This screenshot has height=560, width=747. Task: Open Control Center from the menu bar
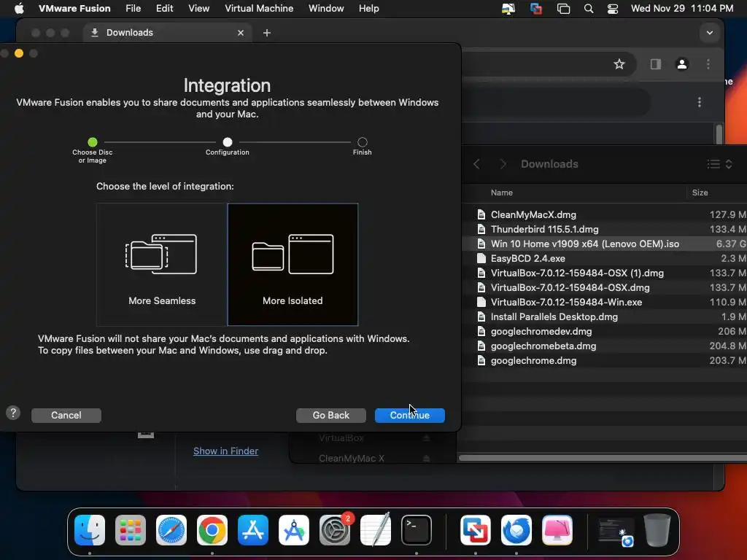coord(613,9)
